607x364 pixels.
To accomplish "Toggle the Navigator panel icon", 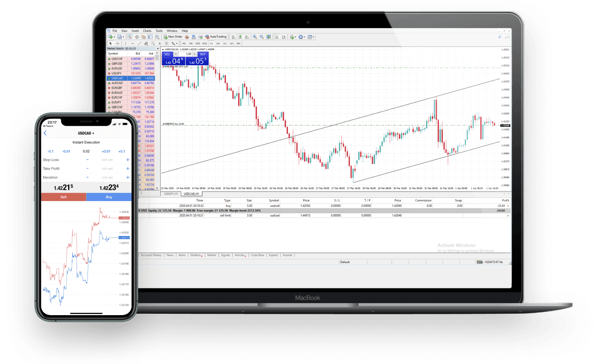I will click(143, 37).
